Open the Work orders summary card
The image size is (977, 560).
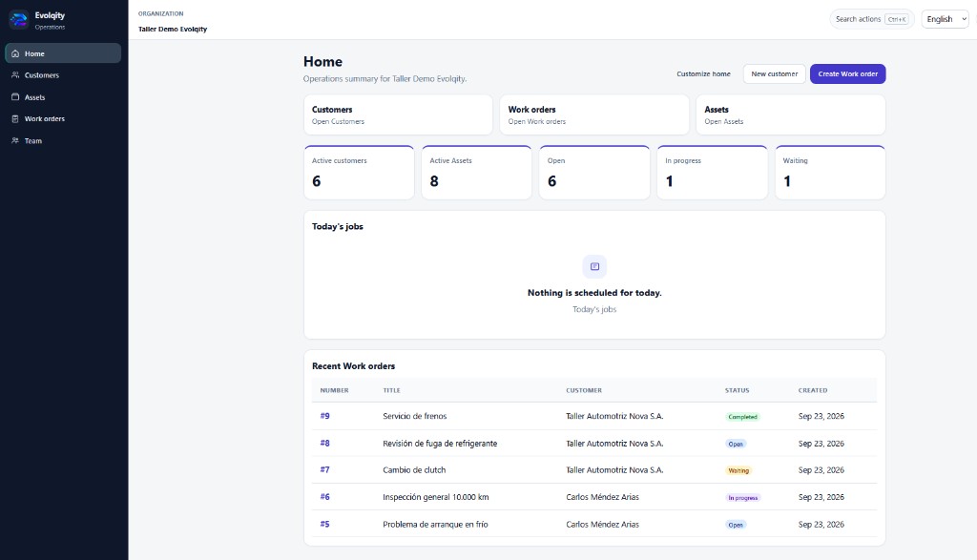pyautogui.click(x=594, y=114)
